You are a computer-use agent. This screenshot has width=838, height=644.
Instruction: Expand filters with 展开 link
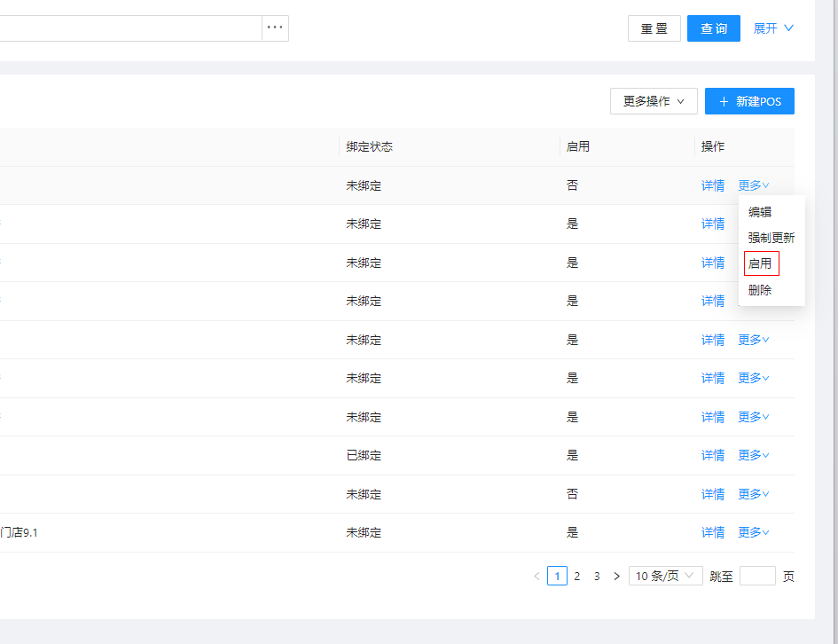tap(773, 28)
